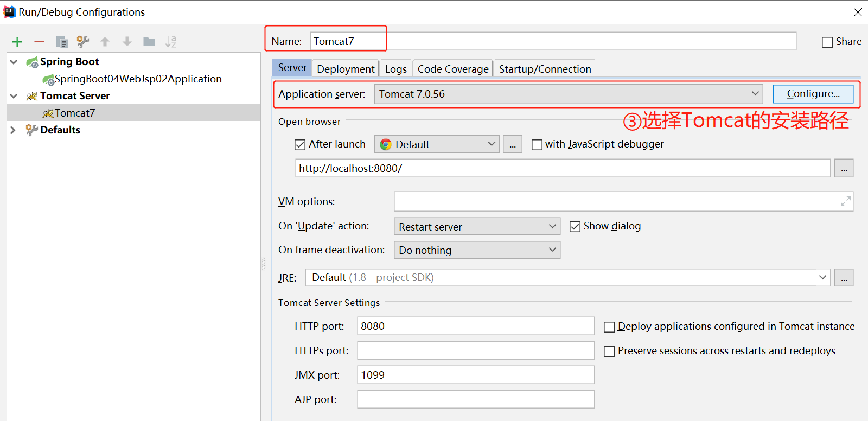Click the Chrome browser icon

point(386,144)
